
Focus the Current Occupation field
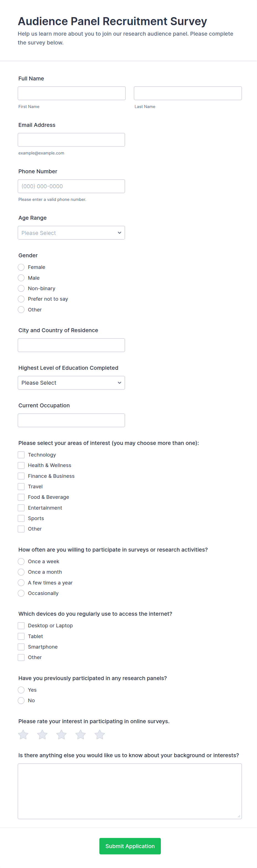(71, 421)
